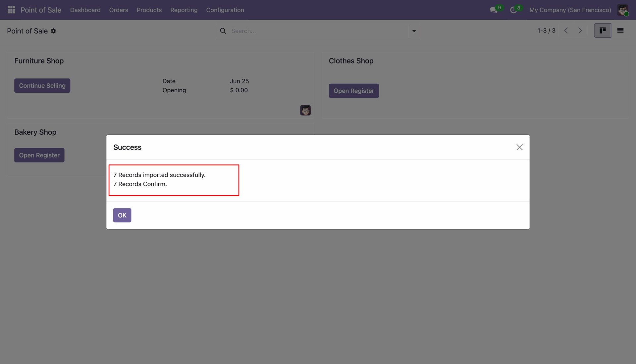Viewport: 636px width, 364px height.
Task: Open My Company (San Francisco) switcher
Action: tap(570, 10)
